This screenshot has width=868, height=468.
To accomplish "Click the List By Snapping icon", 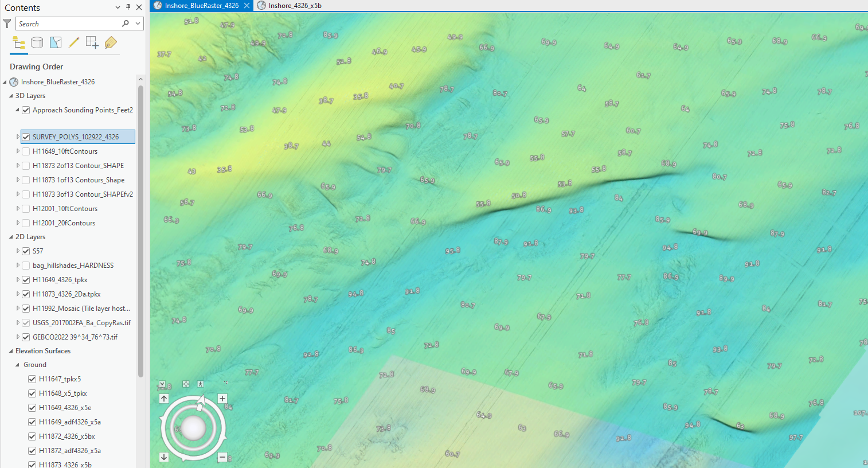I will 92,42.
